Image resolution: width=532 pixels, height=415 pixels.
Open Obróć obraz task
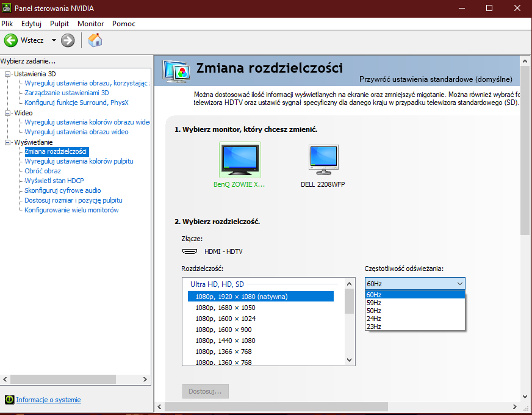[x=43, y=171]
